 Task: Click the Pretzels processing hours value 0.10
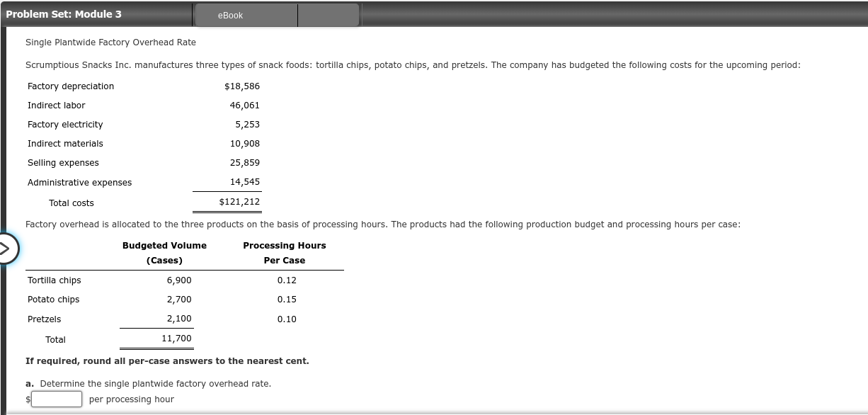(285, 319)
